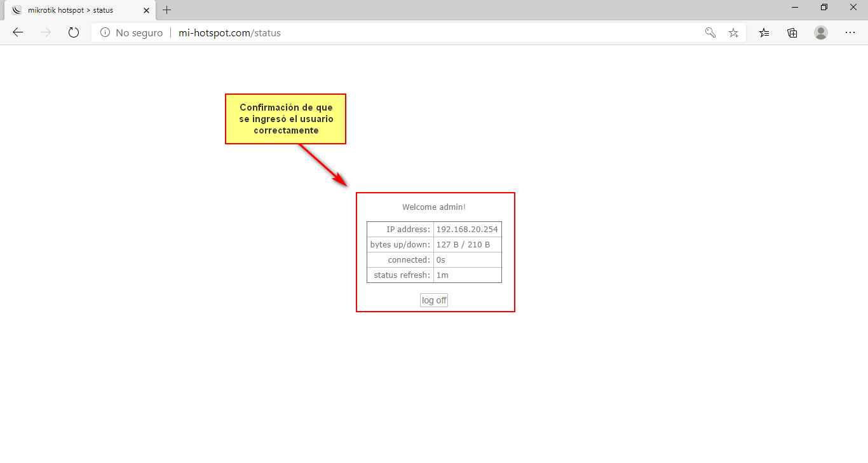Screen dimensions: 868x463
Task: Click the mi-hotspot.com/status address bar
Action: point(381,33)
